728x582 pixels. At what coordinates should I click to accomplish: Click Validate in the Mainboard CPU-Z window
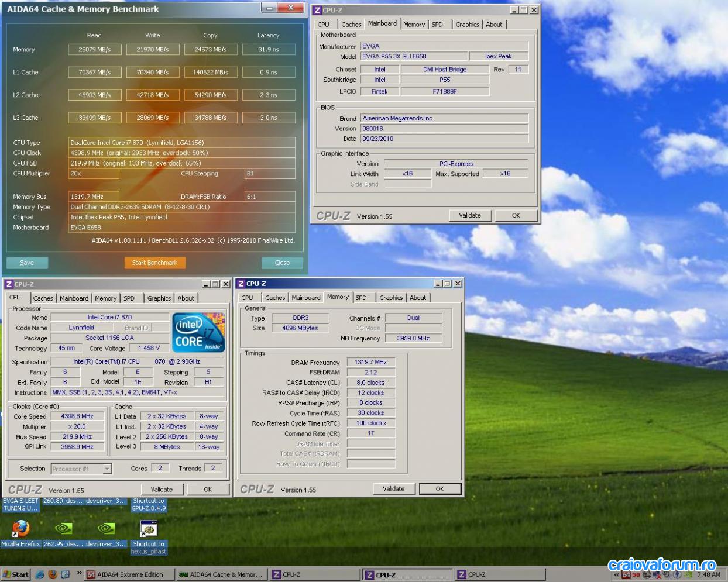click(x=470, y=215)
